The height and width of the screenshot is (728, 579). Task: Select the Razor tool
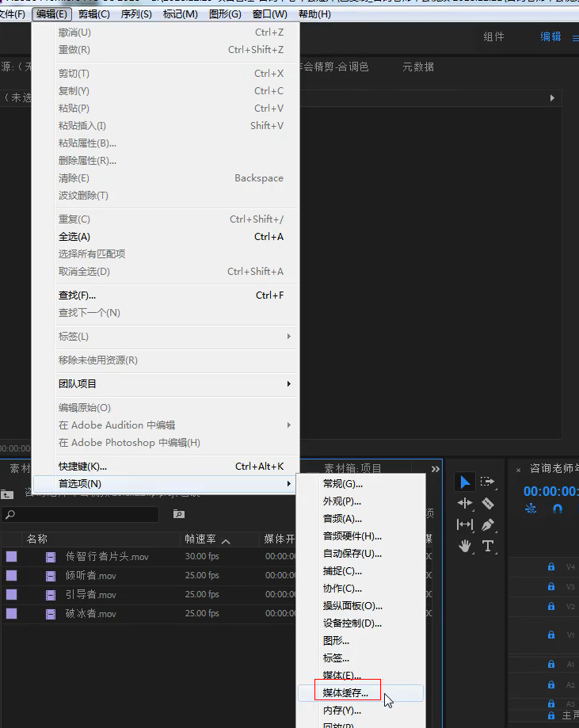488,503
